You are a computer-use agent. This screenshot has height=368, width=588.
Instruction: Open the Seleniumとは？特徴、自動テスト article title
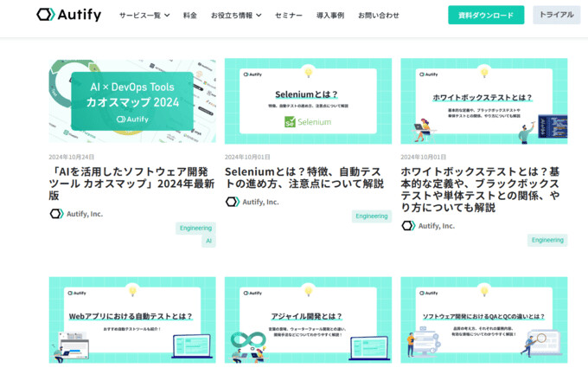tap(304, 178)
